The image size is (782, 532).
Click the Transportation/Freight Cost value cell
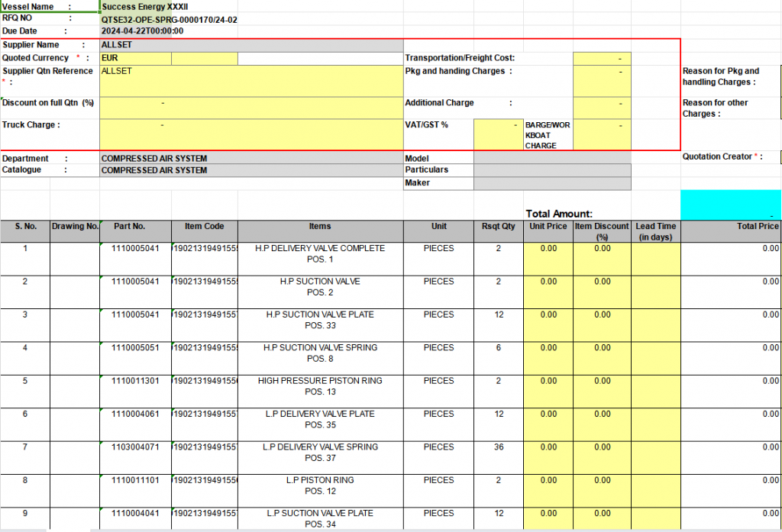coord(601,59)
